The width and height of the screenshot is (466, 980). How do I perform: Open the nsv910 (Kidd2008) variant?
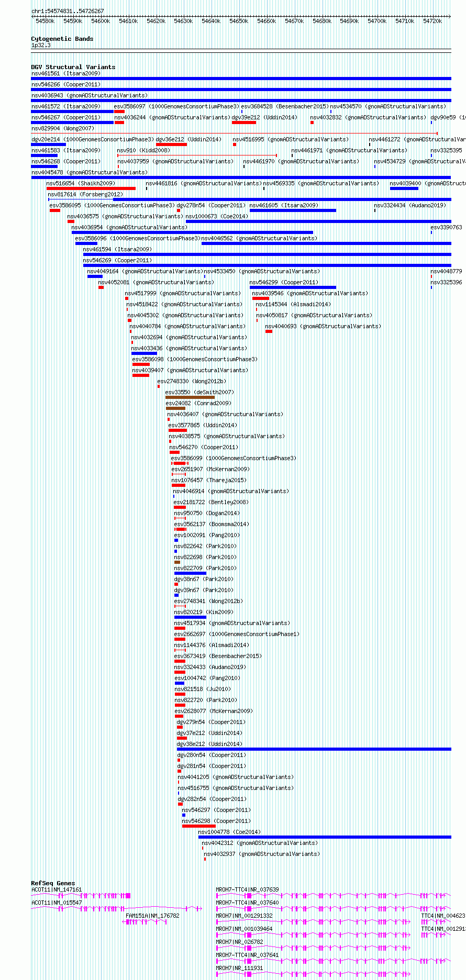[x=143, y=151]
